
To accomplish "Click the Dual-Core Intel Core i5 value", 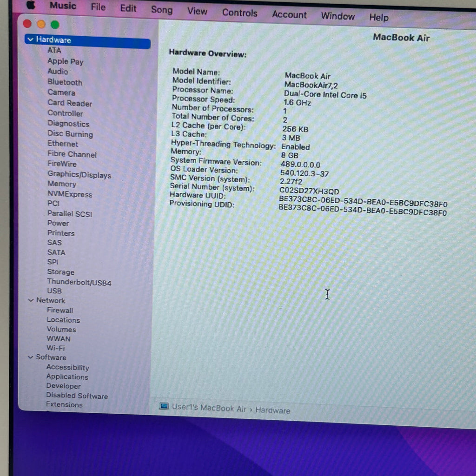I will click(x=325, y=94).
